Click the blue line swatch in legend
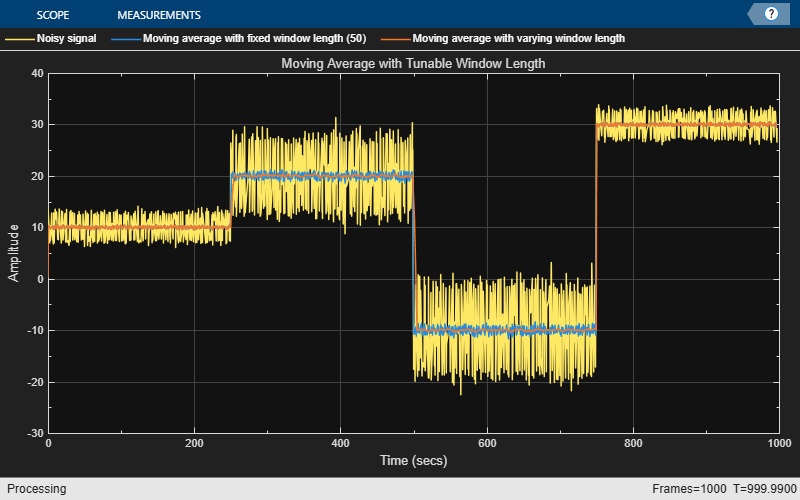The height and width of the screenshot is (500, 800). coord(124,39)
